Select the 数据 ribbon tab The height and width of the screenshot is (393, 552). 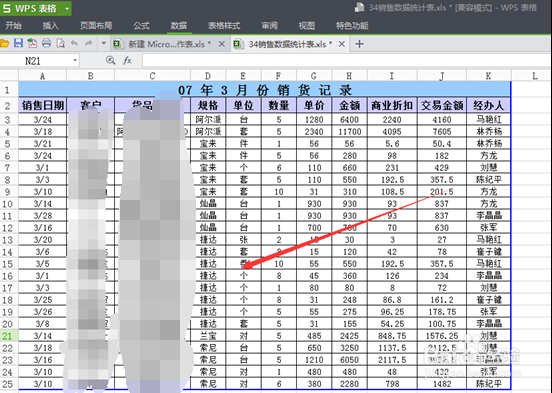pos(178,25)
